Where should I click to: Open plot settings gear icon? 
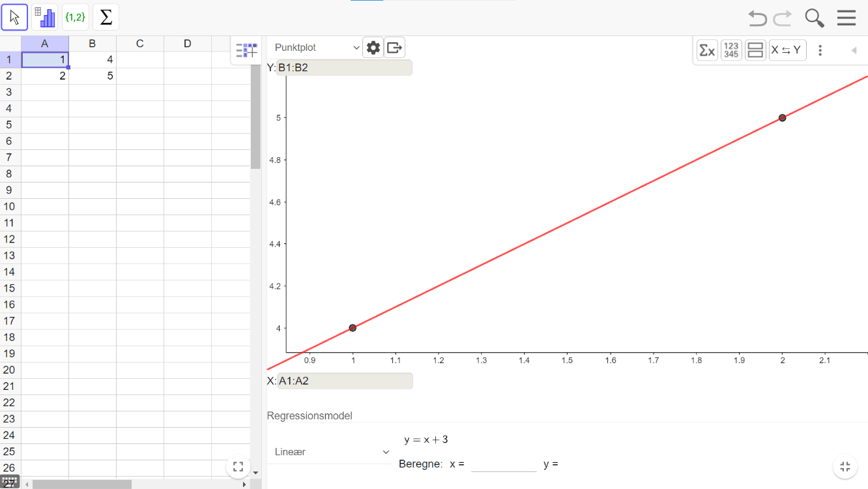click(373, 48)
